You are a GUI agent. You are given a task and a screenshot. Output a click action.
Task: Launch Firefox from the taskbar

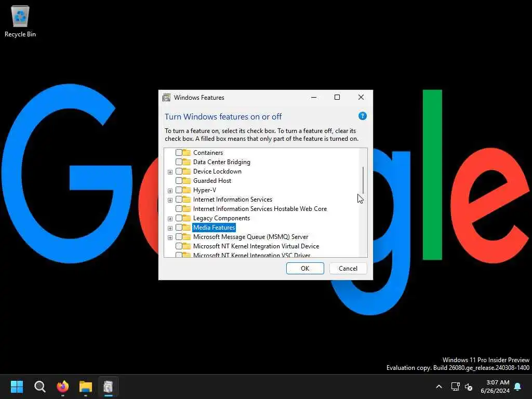63,387
